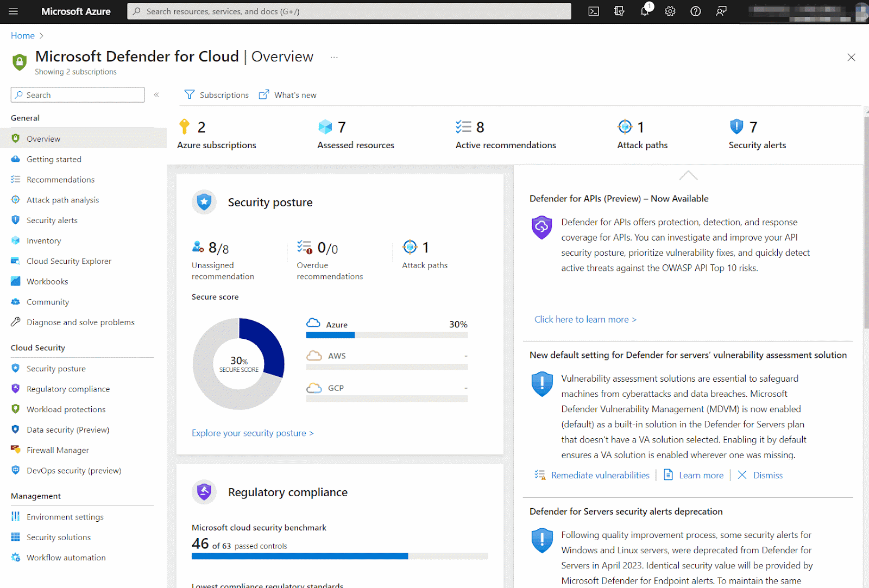Click the 30% secure score donut chart

coord(238,364)
